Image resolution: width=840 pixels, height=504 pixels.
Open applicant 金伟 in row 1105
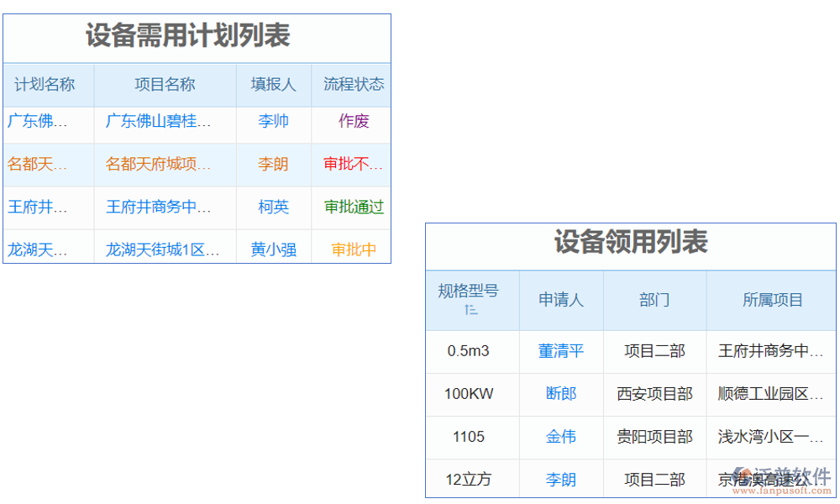[560, 437]
